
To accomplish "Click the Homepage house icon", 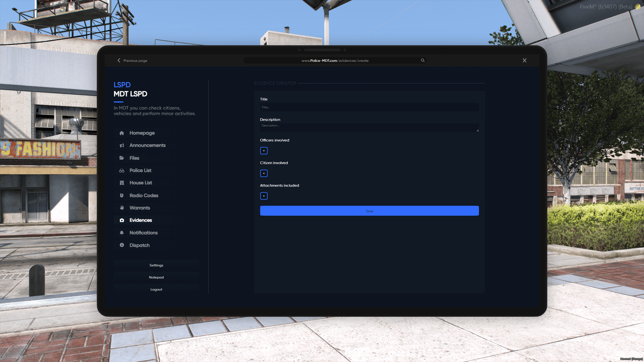I will [122, 133].
